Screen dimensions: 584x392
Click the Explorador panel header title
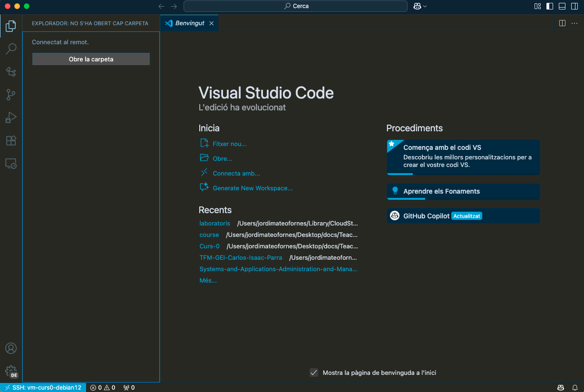tap(90, 23)
